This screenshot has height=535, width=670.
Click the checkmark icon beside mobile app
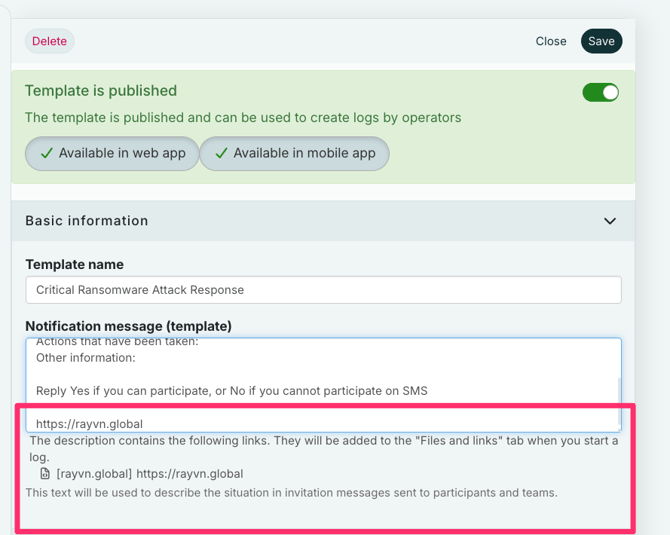[221, 154]
